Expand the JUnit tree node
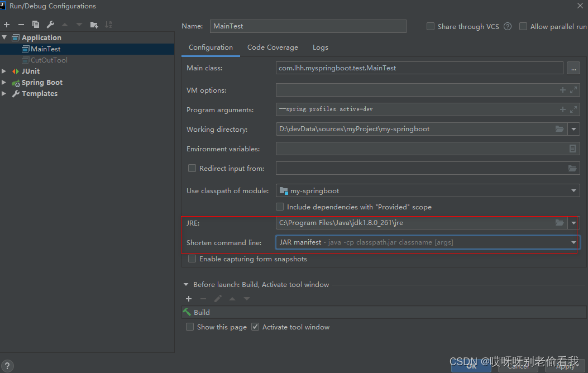Viewport: 588px width, 373px height. 4,71
